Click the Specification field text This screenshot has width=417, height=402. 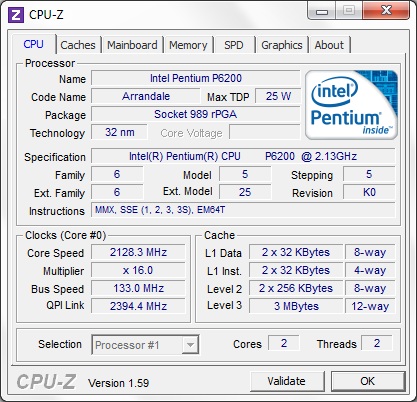243,156
